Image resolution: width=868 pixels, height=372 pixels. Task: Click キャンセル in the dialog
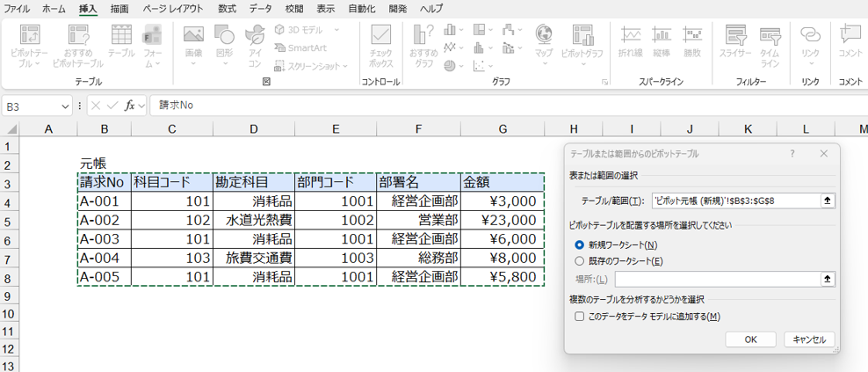pos(809,339)
